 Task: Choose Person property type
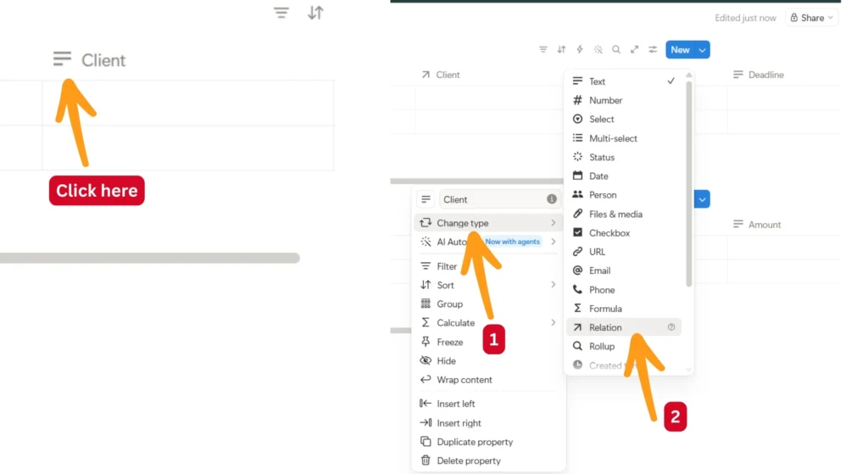coord(624,195)
